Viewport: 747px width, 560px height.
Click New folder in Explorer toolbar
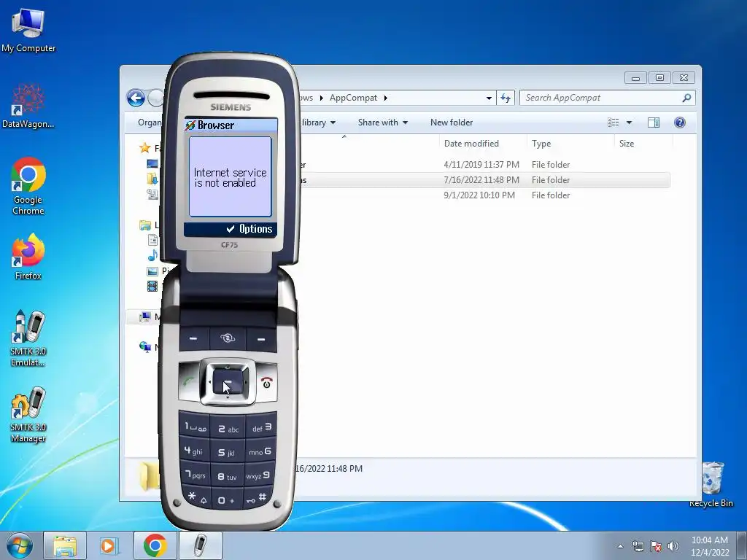coord(452,122)
